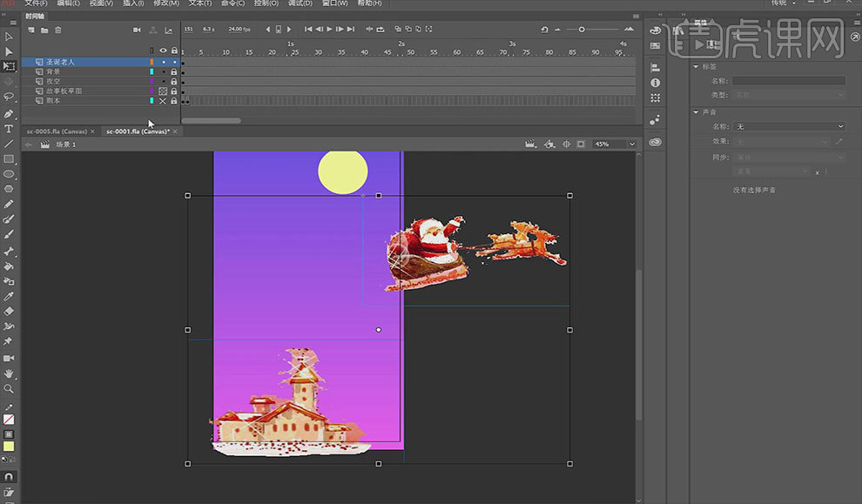Open the 修改 menu
862x504 pixels.
pos(166,3)
